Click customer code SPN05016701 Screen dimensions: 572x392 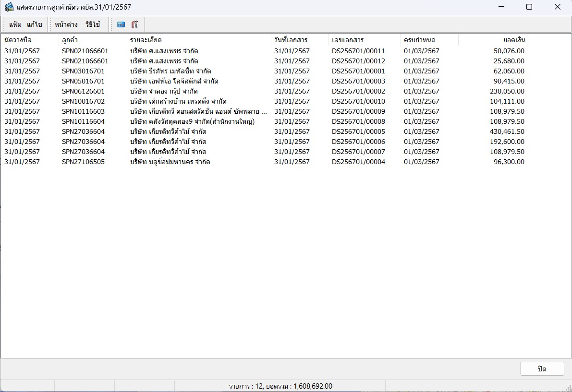83,81
